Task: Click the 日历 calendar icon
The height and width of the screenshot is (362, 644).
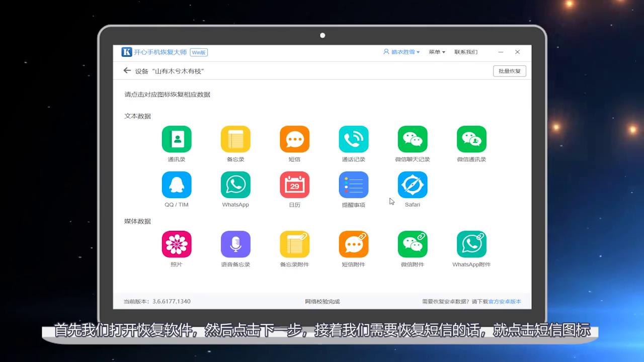Action: tap(294, 185)
